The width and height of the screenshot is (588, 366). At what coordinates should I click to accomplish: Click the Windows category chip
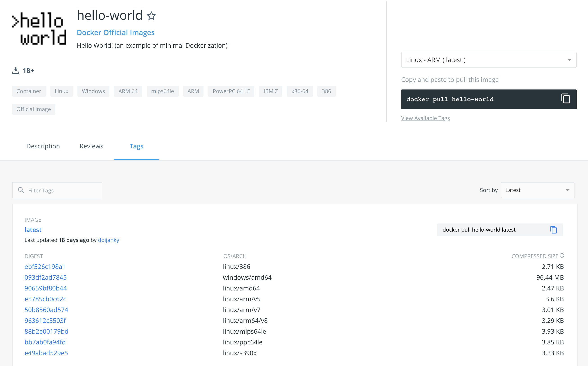tap(93, 91)
